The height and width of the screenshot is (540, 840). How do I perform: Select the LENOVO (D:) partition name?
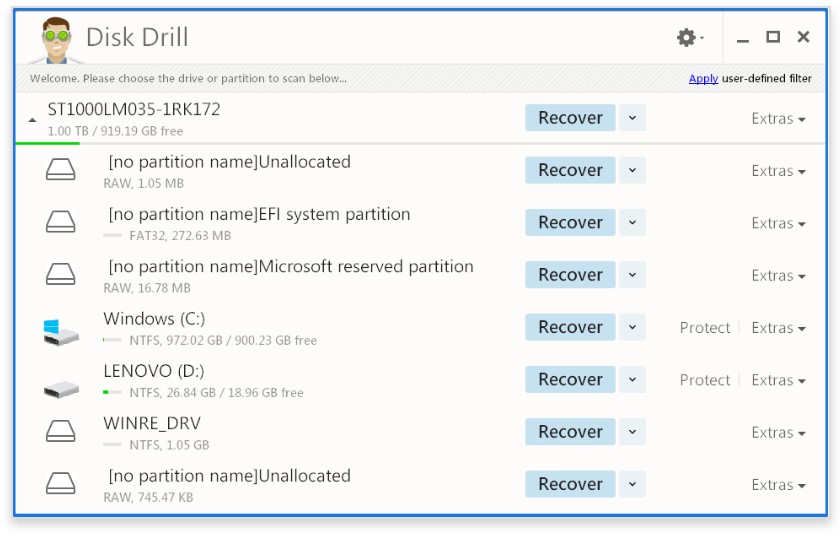[x=154, y=371]
